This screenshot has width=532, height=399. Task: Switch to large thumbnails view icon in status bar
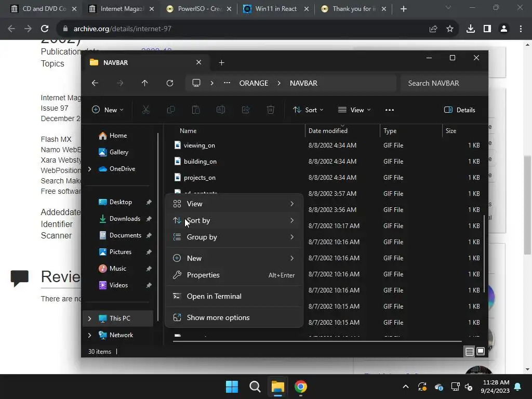[x=481, y=352]
